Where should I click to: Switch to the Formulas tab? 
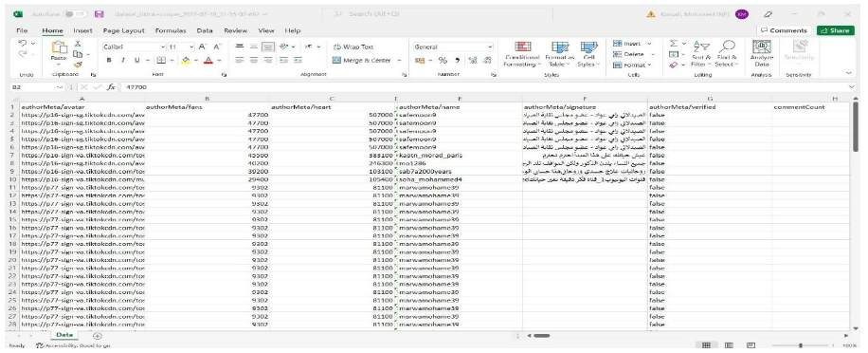click(171, 30)
